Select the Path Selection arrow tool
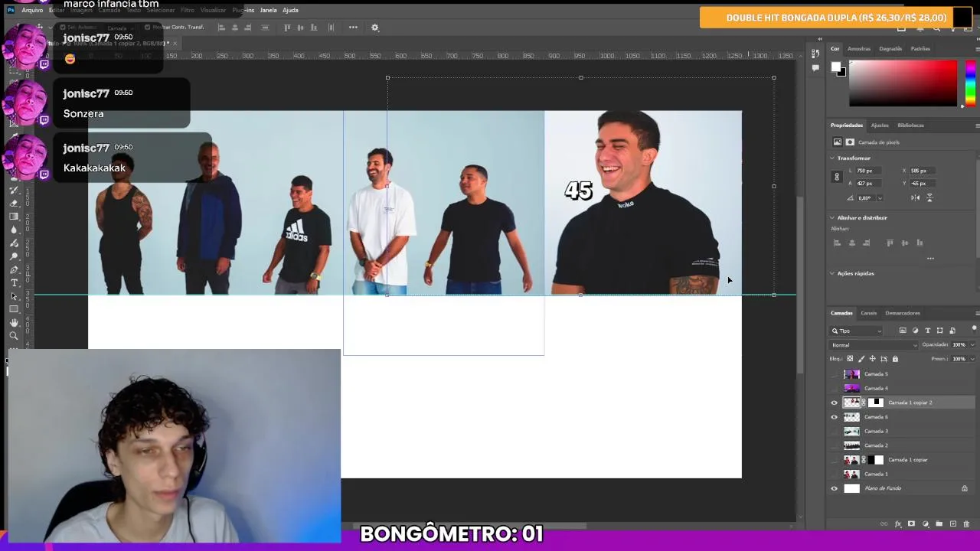Screen dimensions: 980x551 [x=14, y=296]
